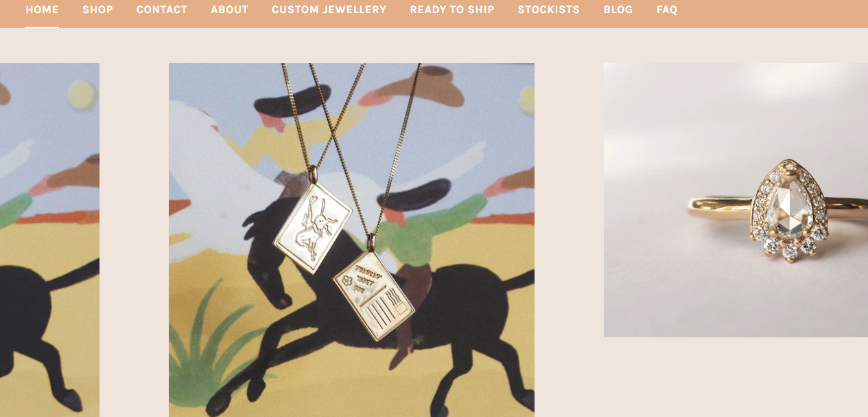Go to the Home page
The height and width of the screenshot is (417, 868).
point(42,10)
